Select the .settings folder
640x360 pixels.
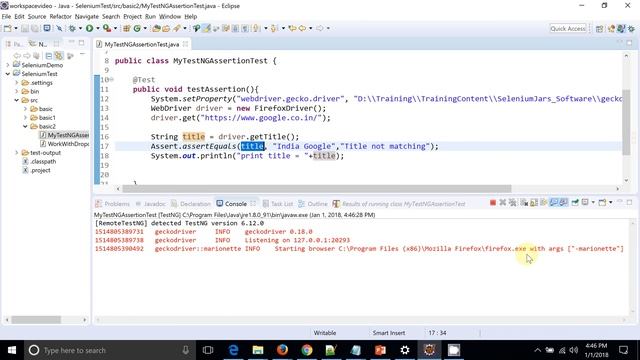pyautogui.click(x=37, y=82)
